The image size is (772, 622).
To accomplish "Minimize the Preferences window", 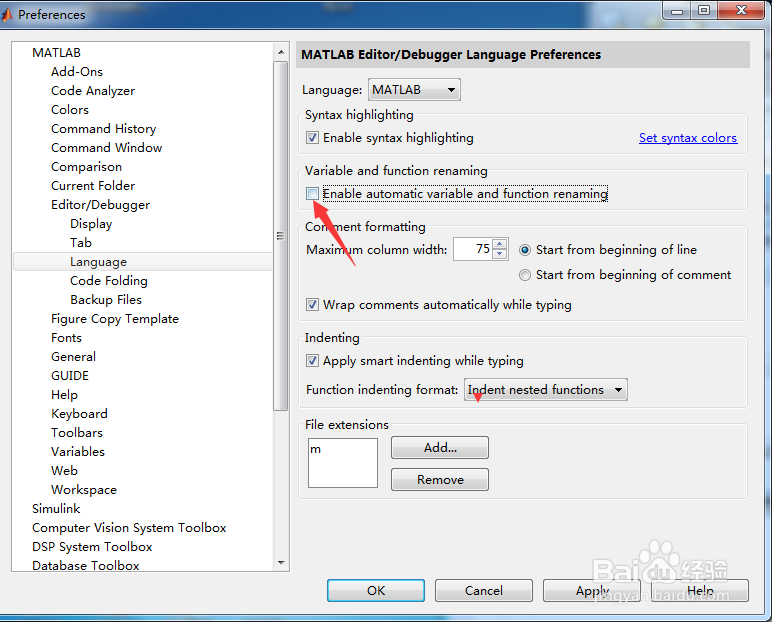I will pyautogui.click(x=677, y=11).
